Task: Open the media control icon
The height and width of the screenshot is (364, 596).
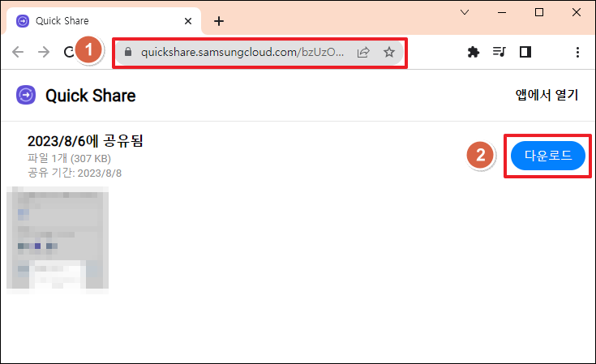Action: tap(499, 52)
